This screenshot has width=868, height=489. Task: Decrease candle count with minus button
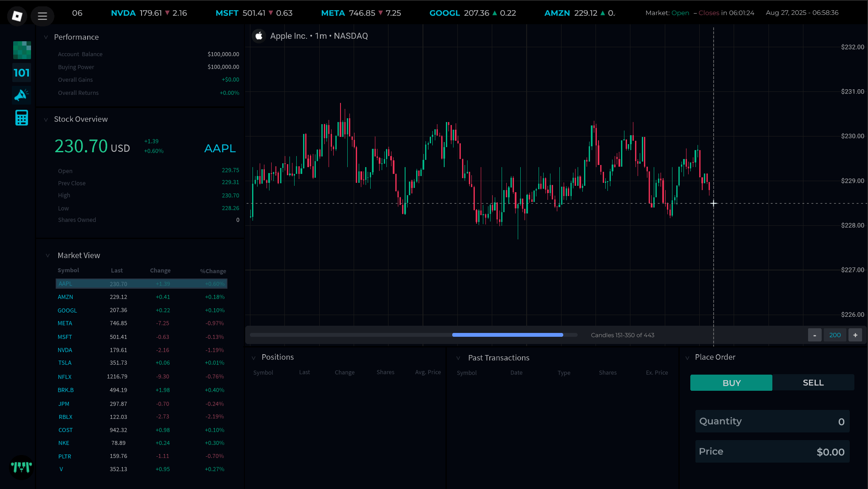tap(814, 335)
